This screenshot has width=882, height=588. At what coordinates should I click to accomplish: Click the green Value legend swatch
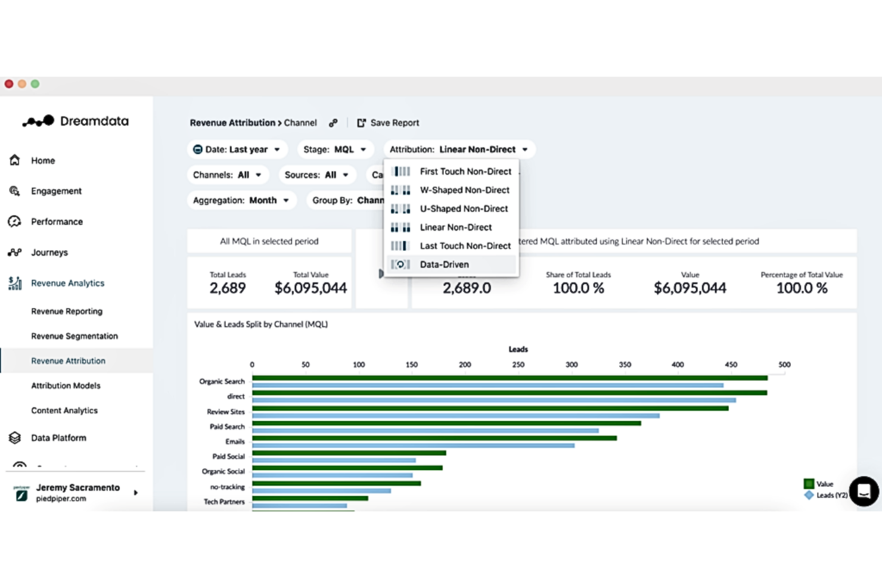click(809, 483)
